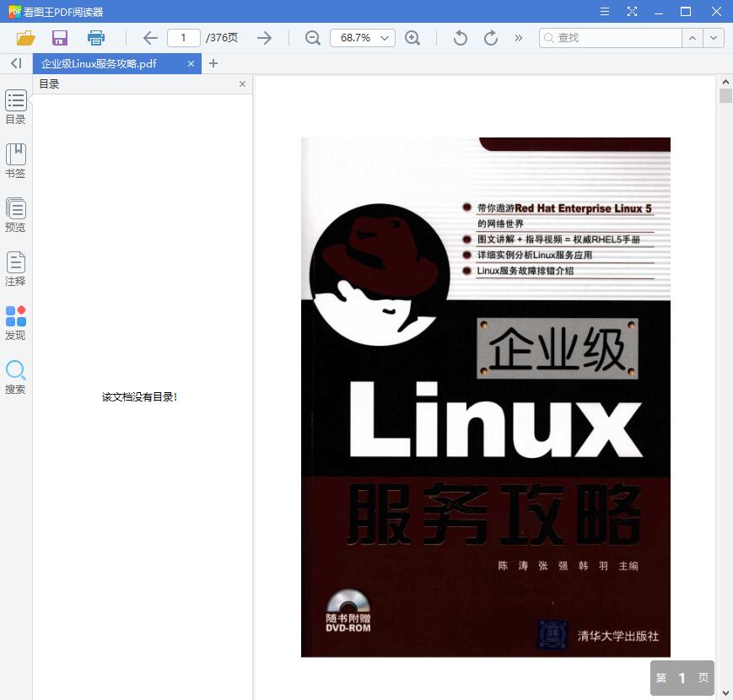Open a file with the folder icon

[25, 38]
